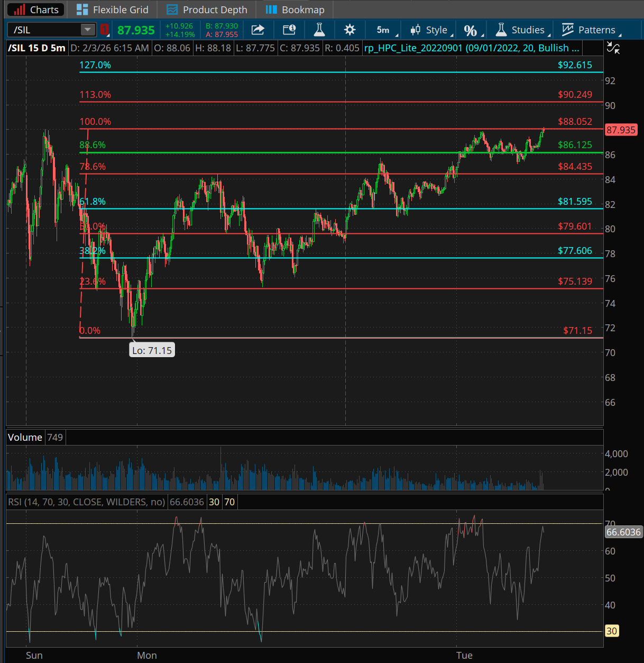Switch to the Flexible Grid tab
Viewport: 644px width, 663px height.
112,10
